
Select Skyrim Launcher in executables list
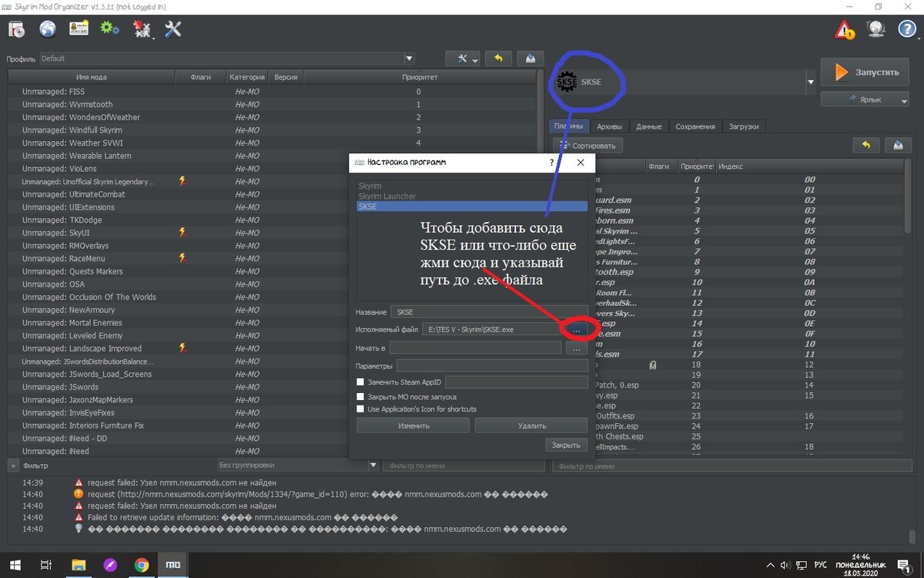472,197
